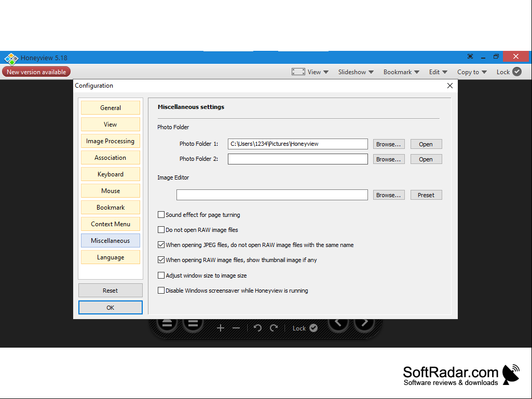The width and height of the screenshot is (532, 399).
Task: Zoom out with the minus icon
Action: click(236, 328)
